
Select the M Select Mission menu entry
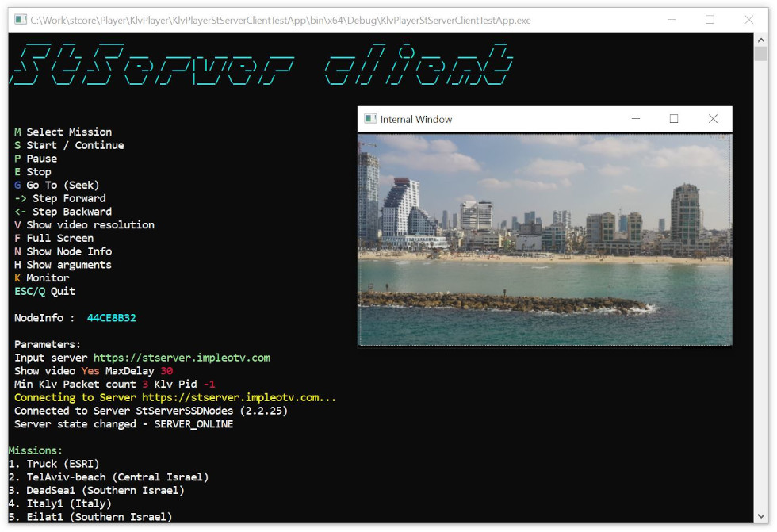[63, 131]
